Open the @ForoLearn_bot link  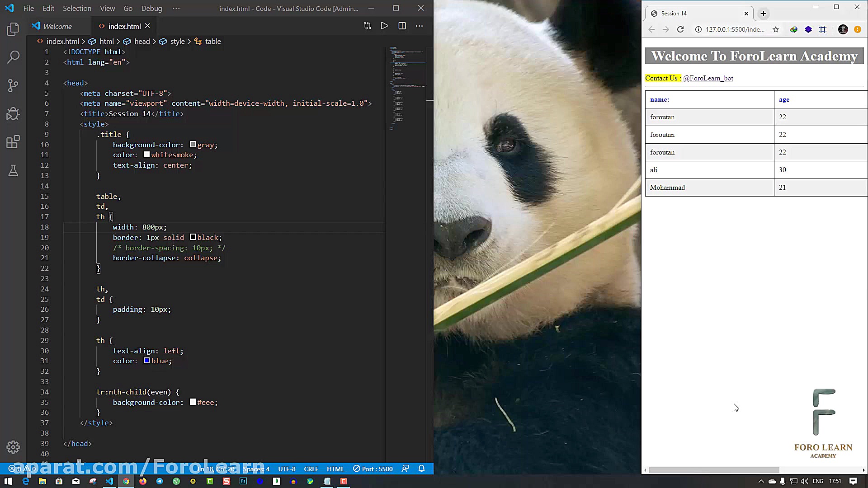(708, 78)
